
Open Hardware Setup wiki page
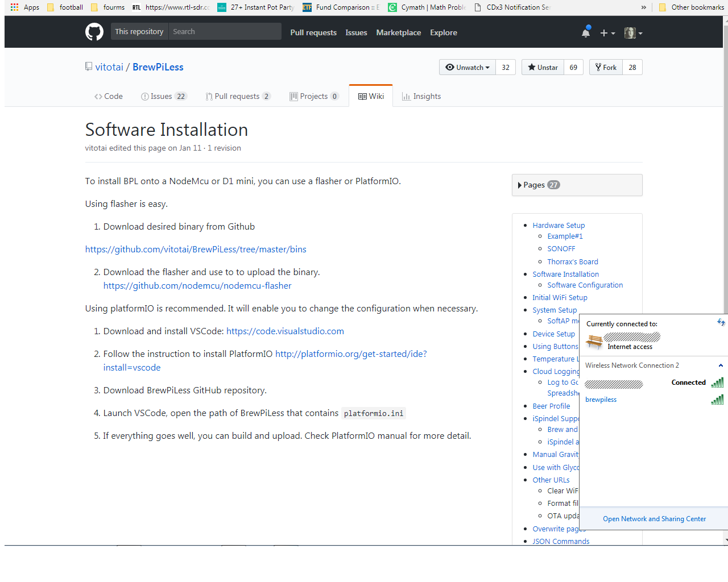559,225
